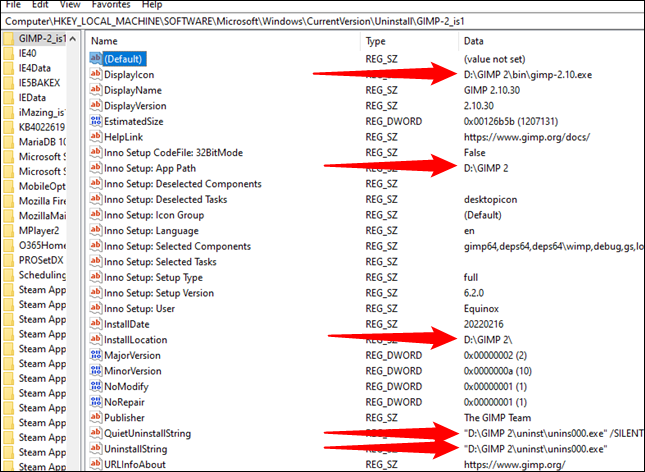Click the NoModify DWORD icon
The image size is (645, 472).
(95, 386)
